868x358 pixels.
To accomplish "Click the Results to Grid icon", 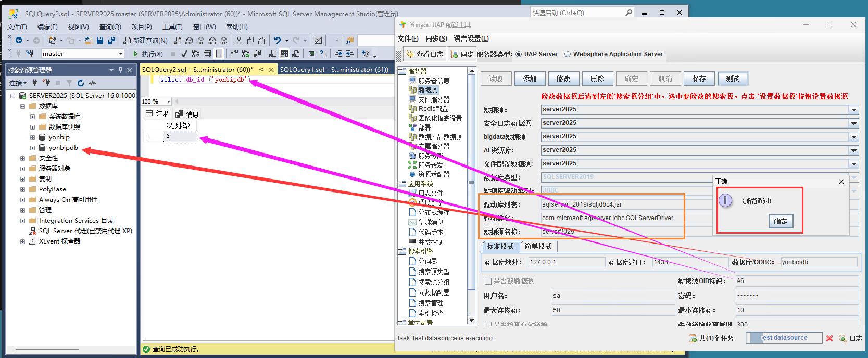I will tap(284, 54).
